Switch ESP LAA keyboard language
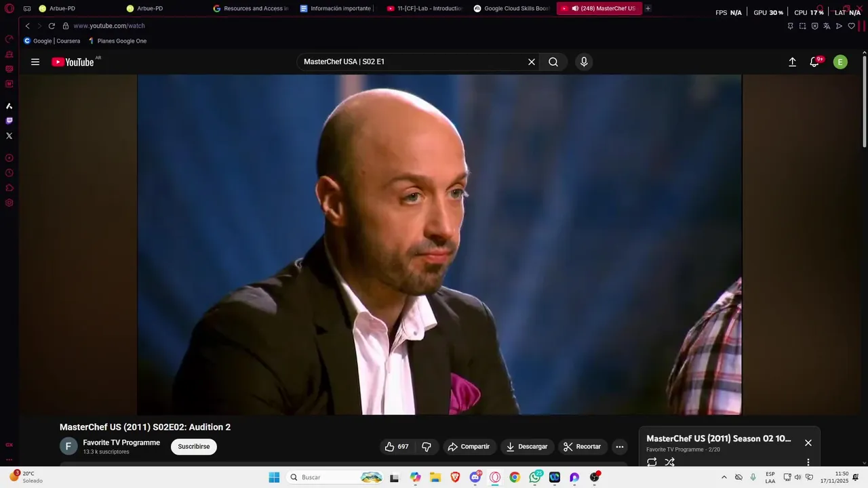 click(x=770, y=477)
